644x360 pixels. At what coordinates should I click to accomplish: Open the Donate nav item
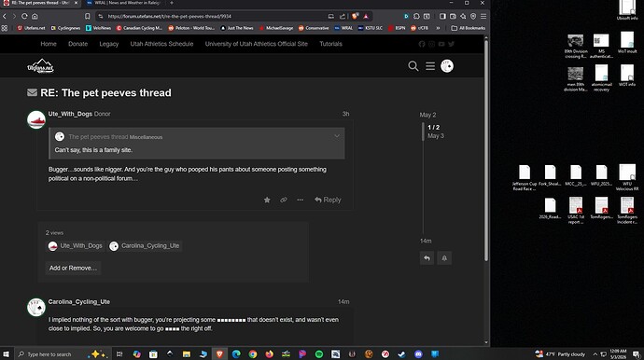[78, 44]
